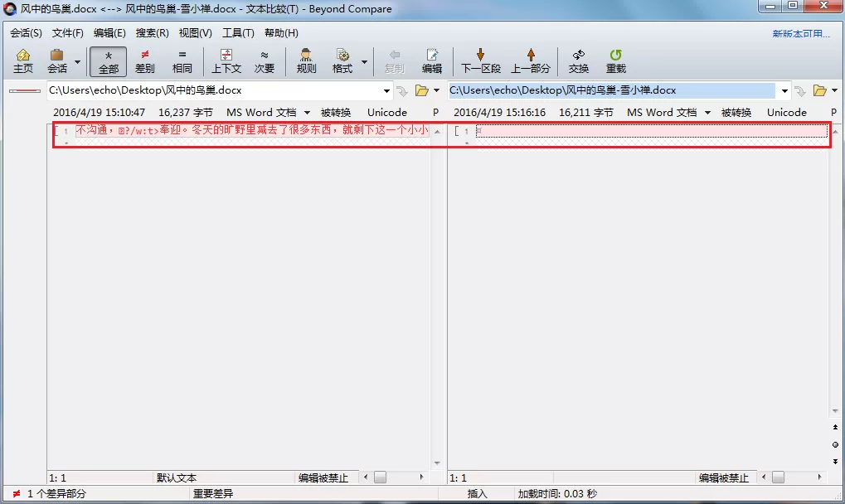Screen dimensions: 845x504
Task: Jump to 上一部分 previous section
Action: pyautogui.click(x=531, y=61)
